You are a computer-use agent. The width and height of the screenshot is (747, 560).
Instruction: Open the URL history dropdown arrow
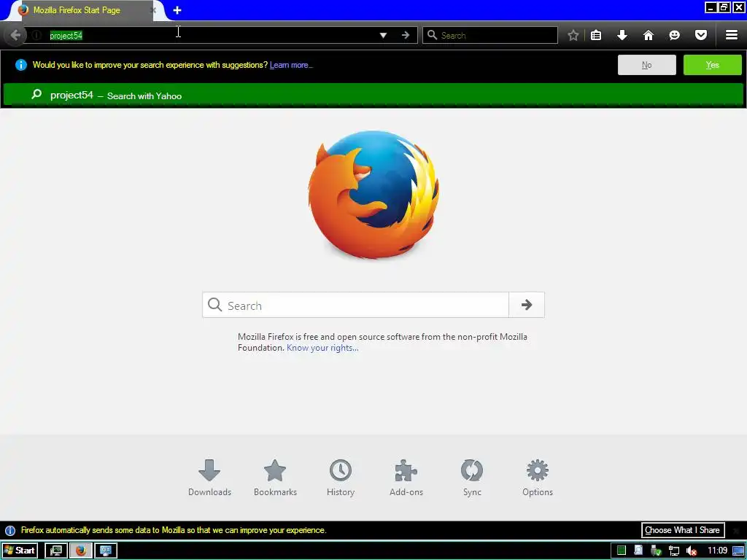[x=383, y=35]
